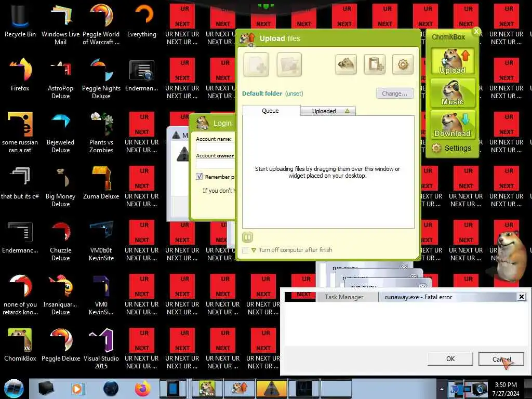Click the hamster icon in Upload files toolbar
Image resolution: width=532 pixels, height=399 pixels.
pyautogui.click(x=345, y=64)
